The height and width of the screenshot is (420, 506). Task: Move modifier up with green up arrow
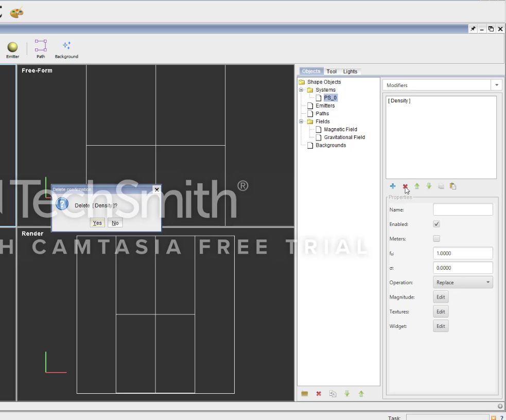(x=417, y=186)
